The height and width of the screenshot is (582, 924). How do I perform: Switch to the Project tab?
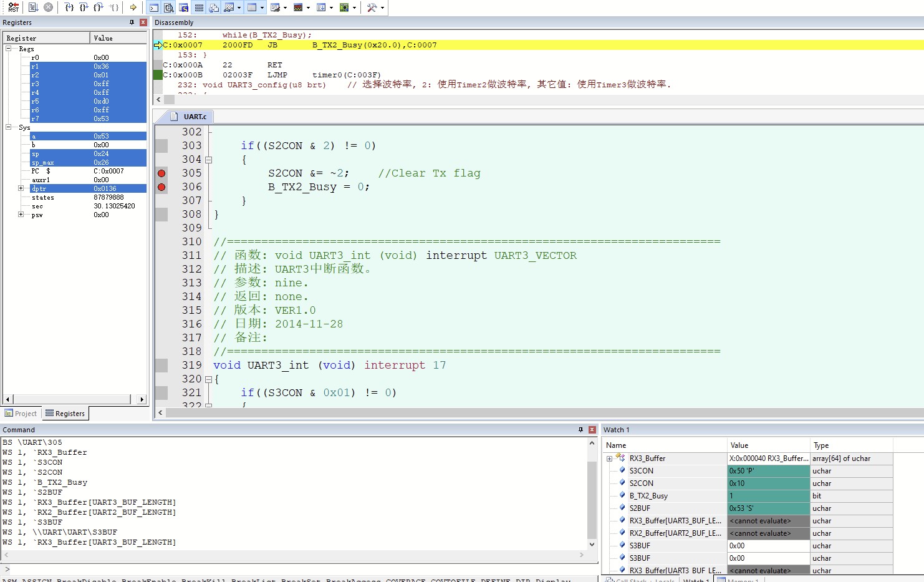pos(21,414)
